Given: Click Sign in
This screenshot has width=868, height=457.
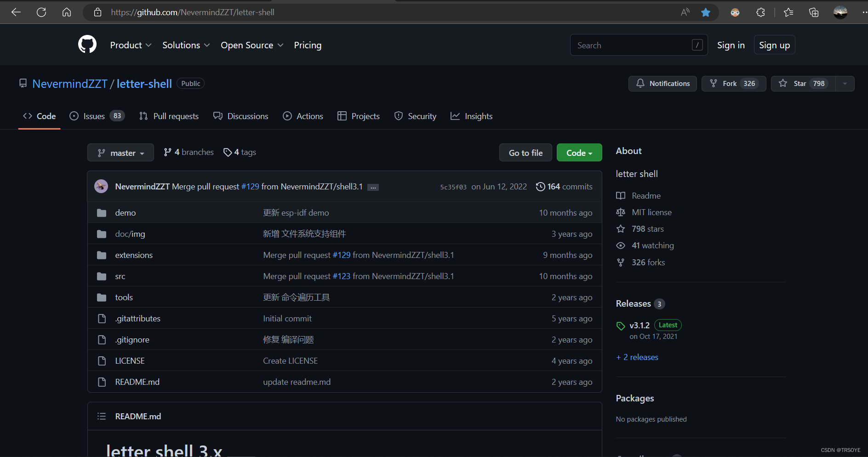Looking at the screenshot, I should tap(731, 45).
